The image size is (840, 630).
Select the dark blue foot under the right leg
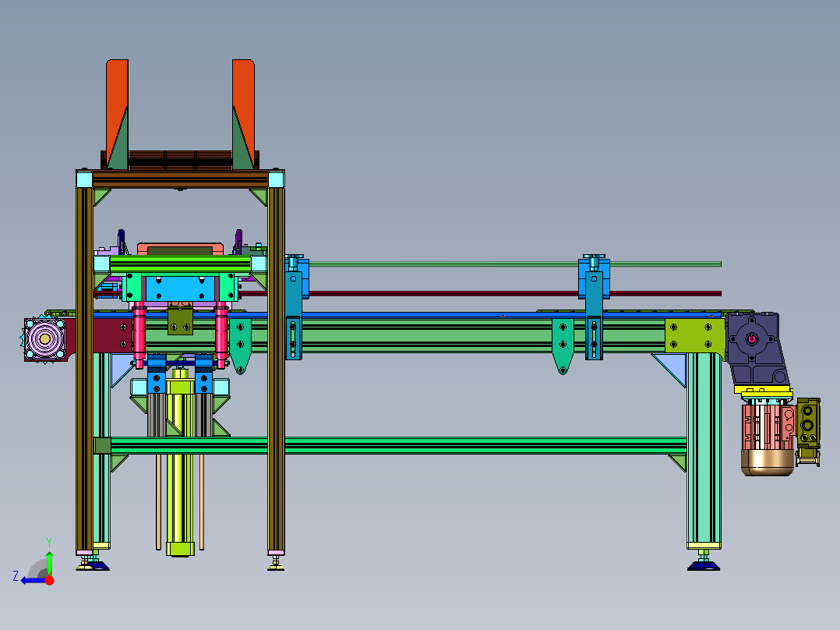tap(704, 565)
